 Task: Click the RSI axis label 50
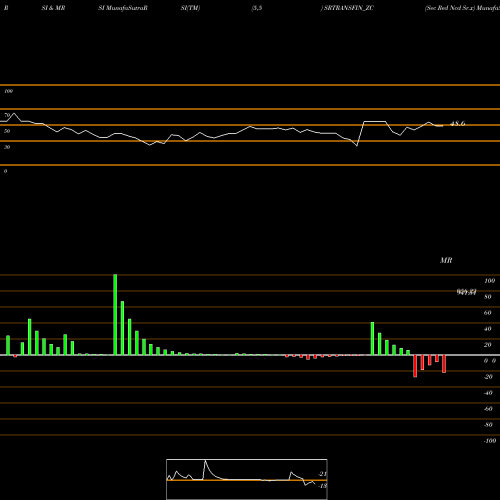[7, 131]
